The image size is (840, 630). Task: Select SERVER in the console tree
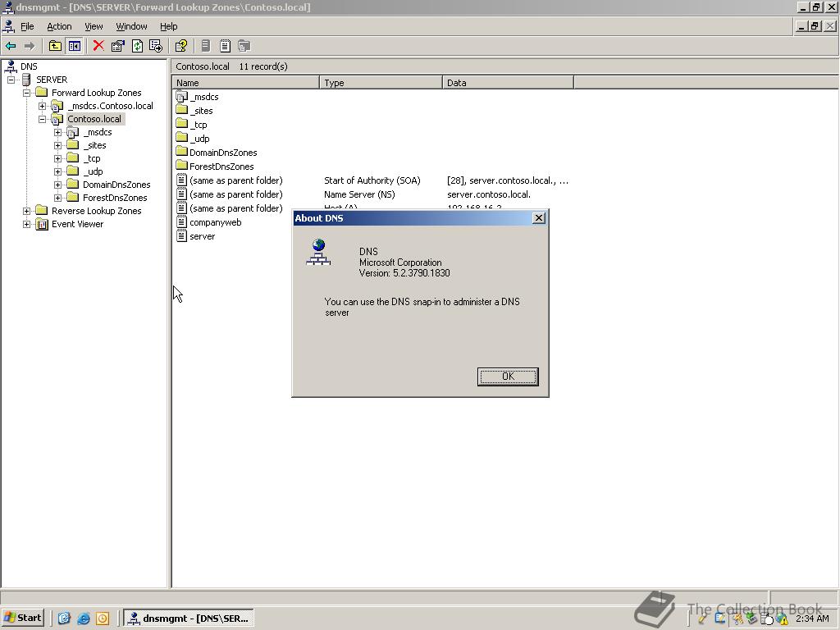click(52, 80)
